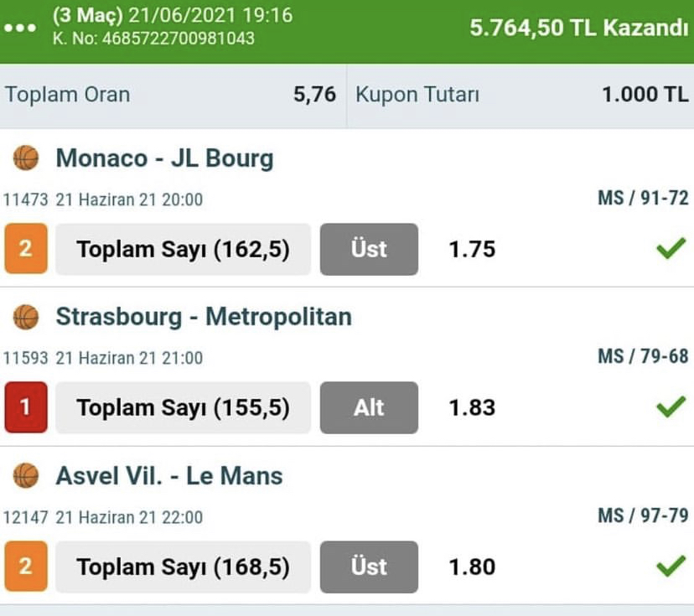This screenshot has height=616, width=694.
Task: Select the Üst button for Asvel Vil. match
Action: coord(369,567)
